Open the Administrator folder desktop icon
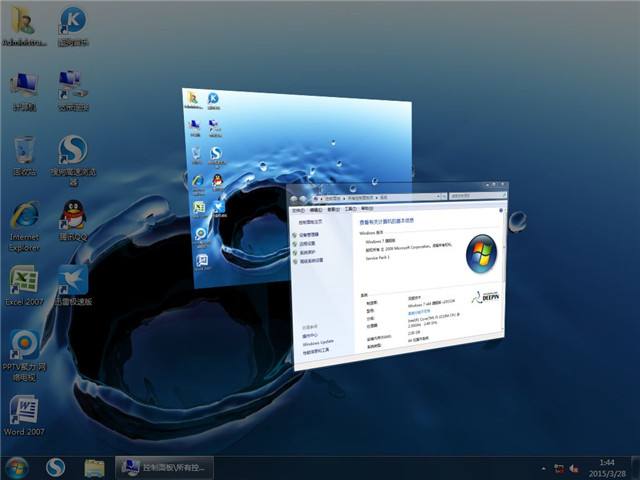The height and width of the screenshot is (480, 640). pyautogui.click(x=24, y=26)
